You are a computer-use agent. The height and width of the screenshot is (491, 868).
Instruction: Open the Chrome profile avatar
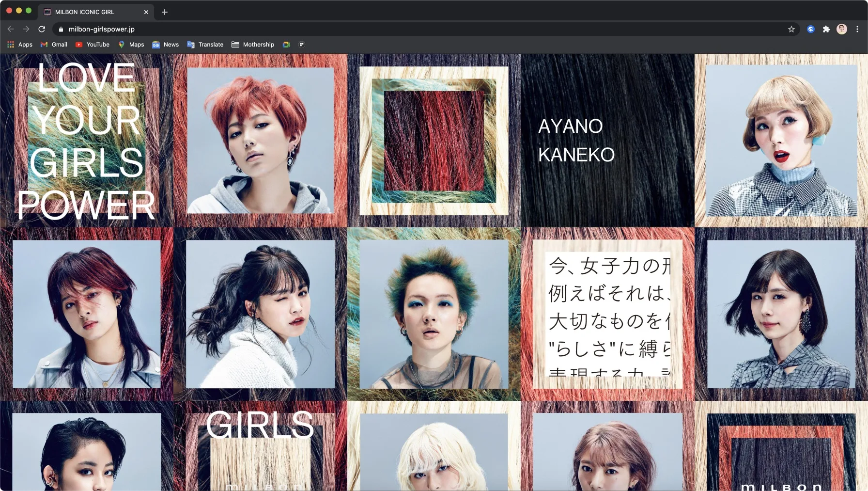pos(842,29)
